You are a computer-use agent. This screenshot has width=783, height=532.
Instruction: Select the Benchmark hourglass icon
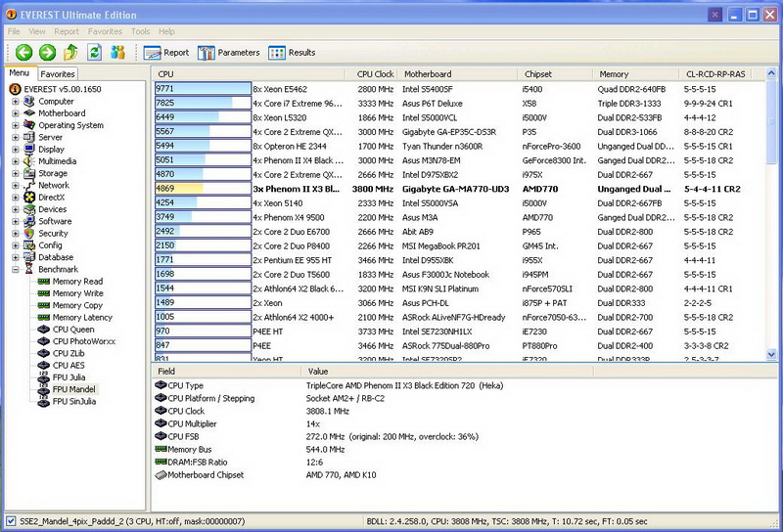coord(29,269)
